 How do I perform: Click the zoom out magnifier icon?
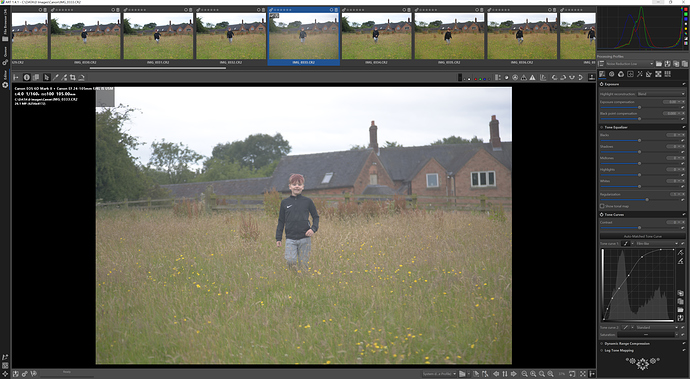click(525, 374)
